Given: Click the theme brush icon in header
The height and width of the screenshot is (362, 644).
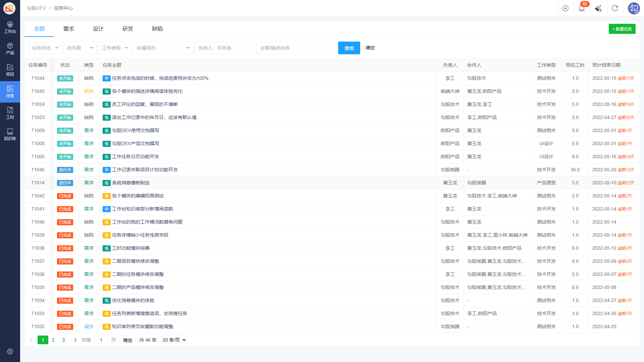Looking at the screenshot, I should tap(598, 8).
